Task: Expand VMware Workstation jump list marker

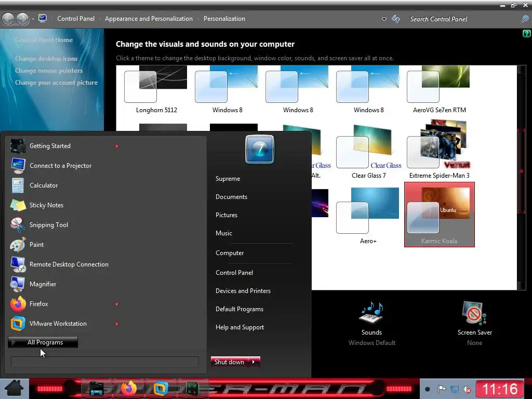Action: [117, 323]
